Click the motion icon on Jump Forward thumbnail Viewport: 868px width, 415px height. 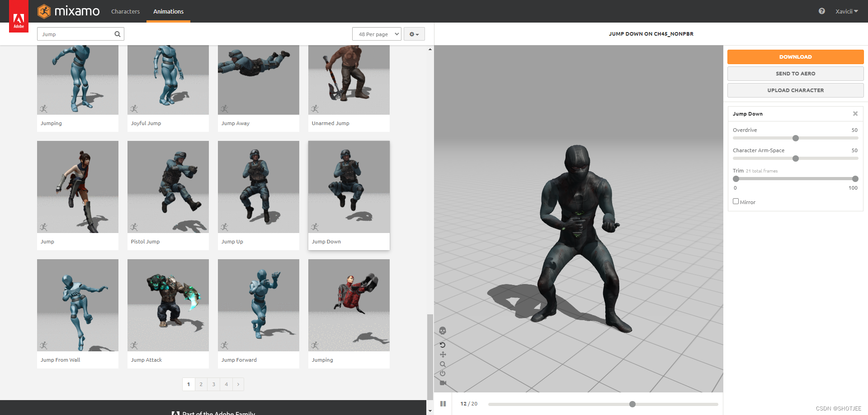tap(225, 345)
